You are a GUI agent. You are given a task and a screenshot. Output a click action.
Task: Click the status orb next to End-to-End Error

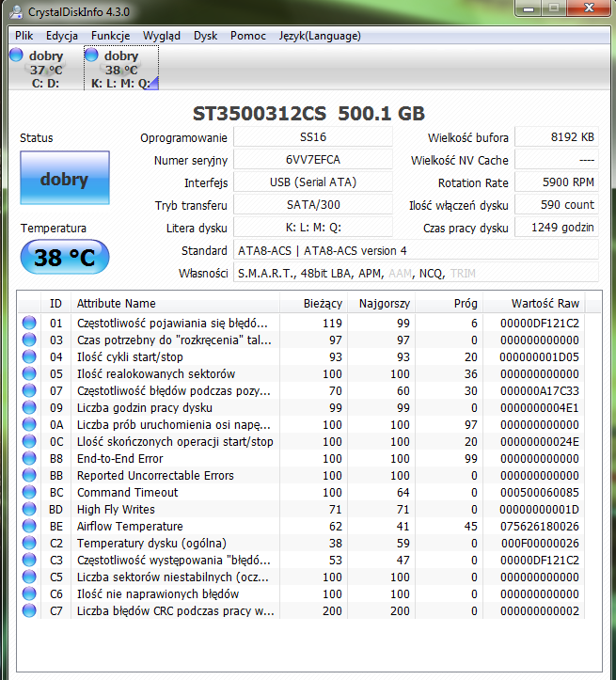(29, 459)
